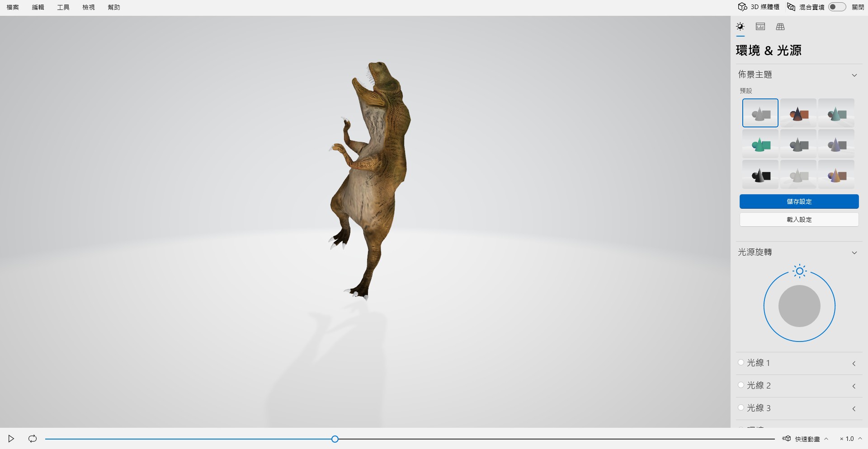Click the 快速動畫 quick animation icon
The image size is (868, 449).
click(x=787, y=439)
